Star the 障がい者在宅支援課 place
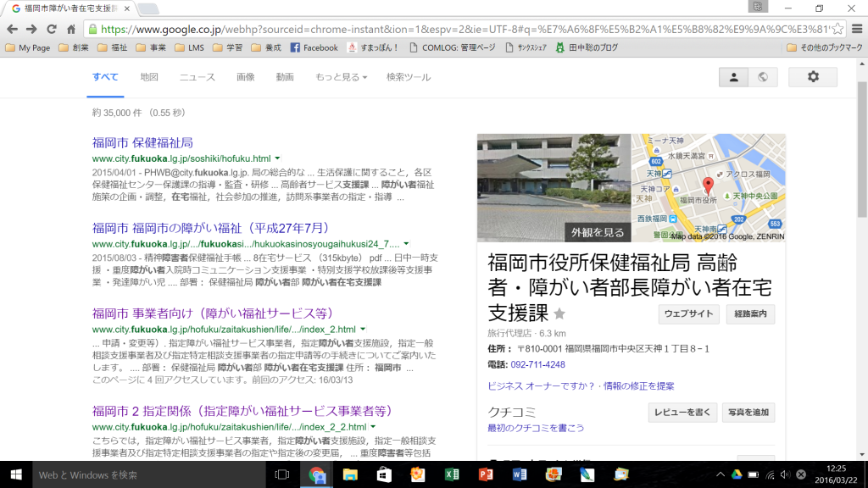Image resolution: width=868 pixels, height=488 pixels. (x=559, y=314)
